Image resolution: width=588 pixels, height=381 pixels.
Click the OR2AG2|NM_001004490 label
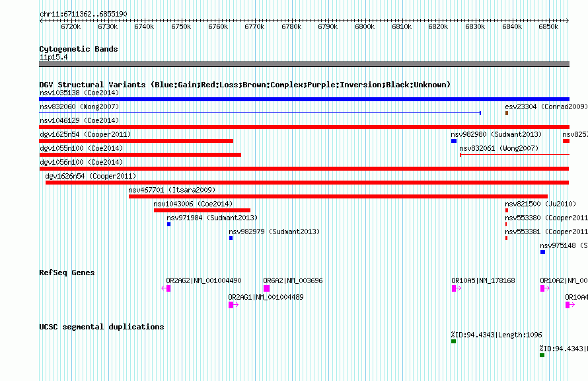[203, 280]
